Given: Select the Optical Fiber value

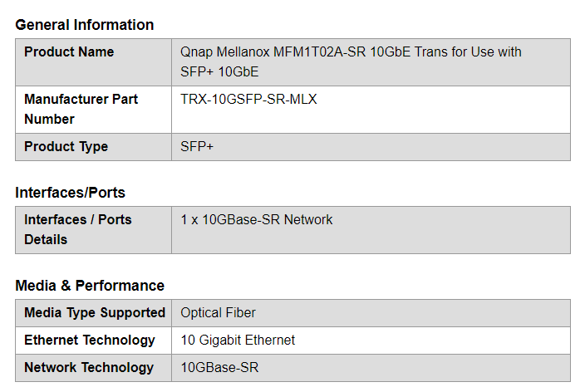Looking at the screenshot, I should [218, 313].
